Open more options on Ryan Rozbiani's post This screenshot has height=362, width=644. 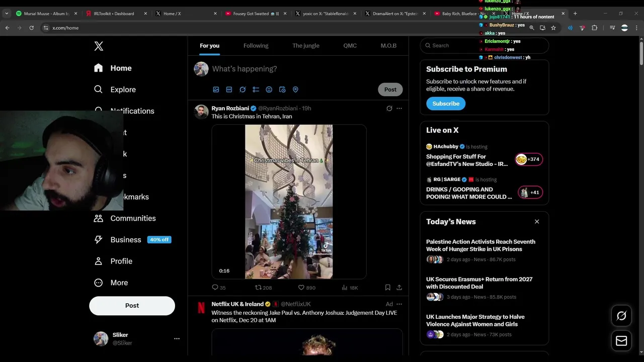[x=399, y=109]
